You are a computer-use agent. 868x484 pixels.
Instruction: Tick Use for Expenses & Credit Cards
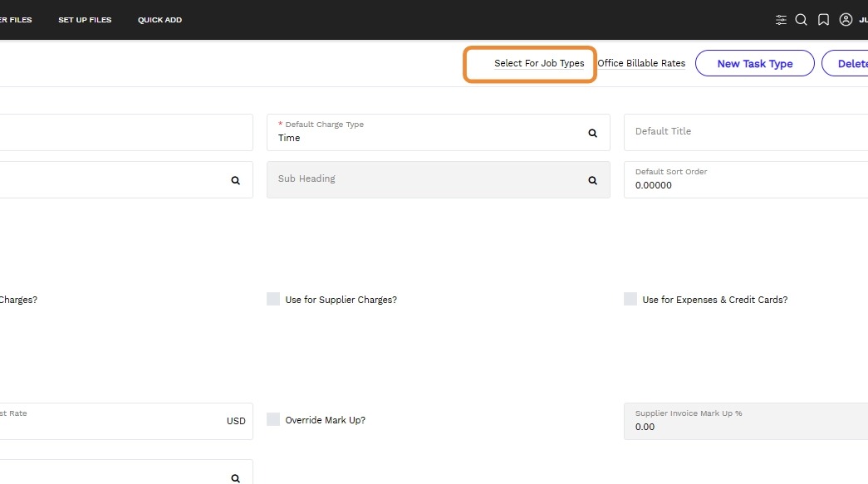pos(630,299)
